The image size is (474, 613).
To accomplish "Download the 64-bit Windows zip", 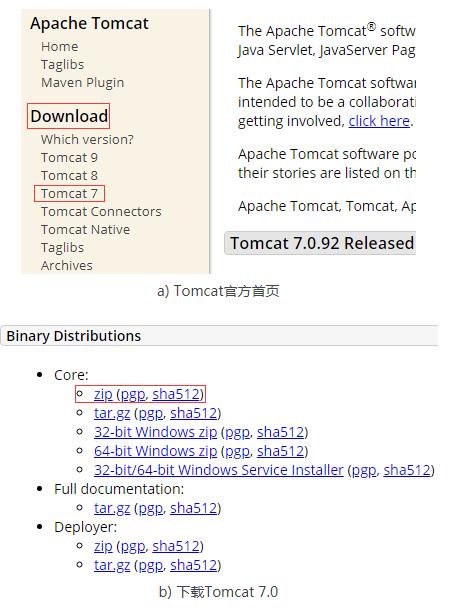I will click(x=155, y=452).
